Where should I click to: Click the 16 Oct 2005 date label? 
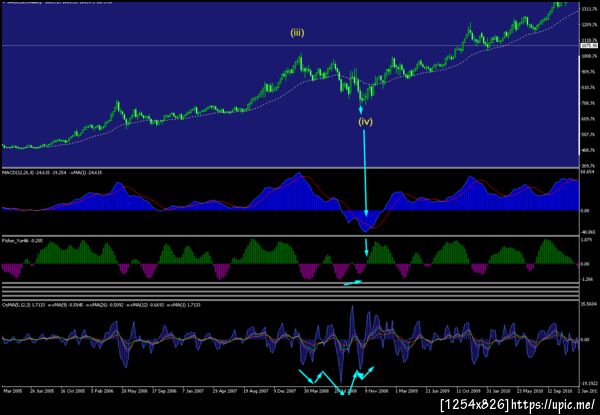(x=73, y=391)
